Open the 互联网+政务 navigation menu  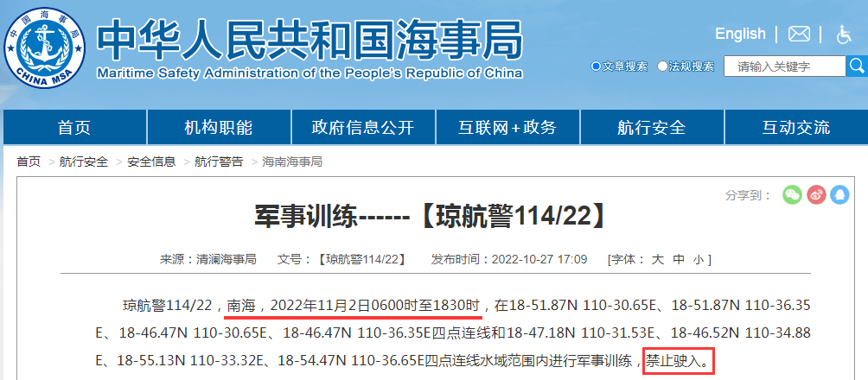[x=507, y=128]
